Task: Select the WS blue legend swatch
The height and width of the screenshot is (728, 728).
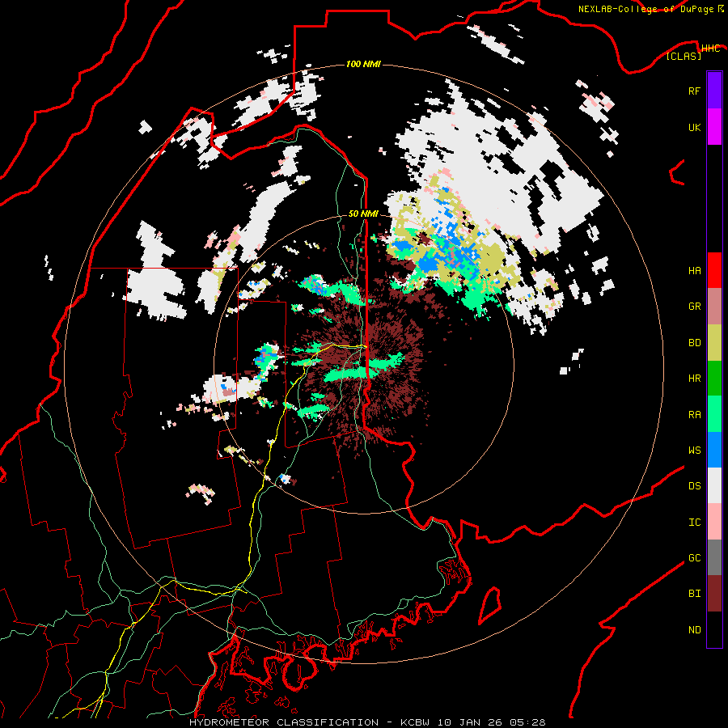Action: coord(714,450)
